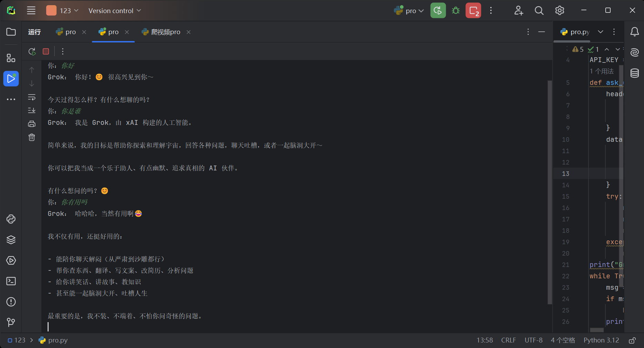
Task: Open the Python Console tool window
Action: 11,219
